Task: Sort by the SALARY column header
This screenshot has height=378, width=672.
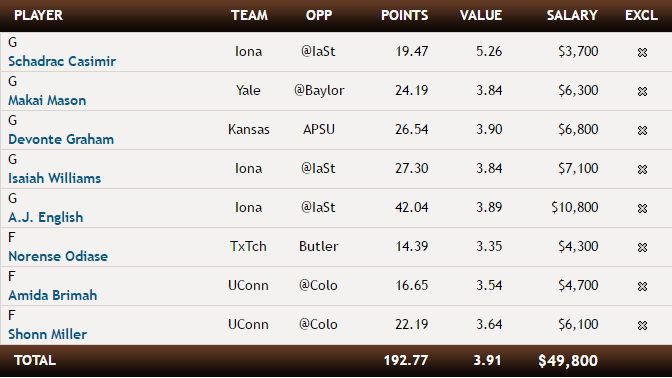Action: [572, 15]
